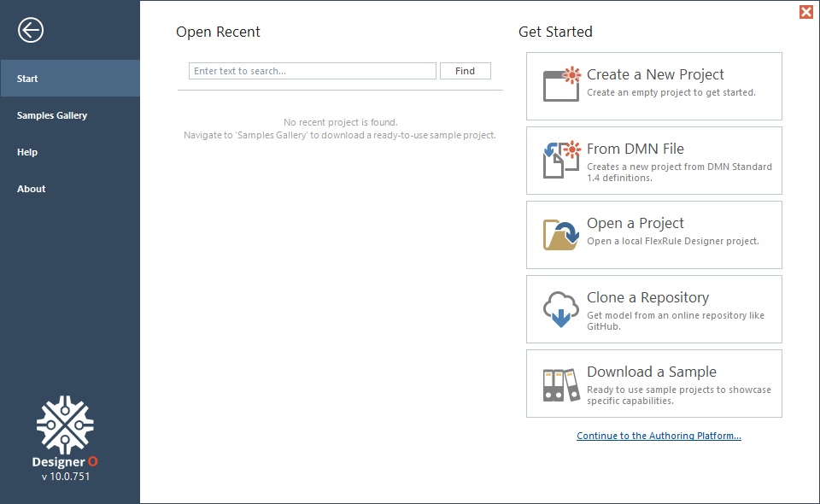Click the Download a Sample binders icon
Image resolution: width=820 pixels, height=504 pixels.
(x=562, y=384)
